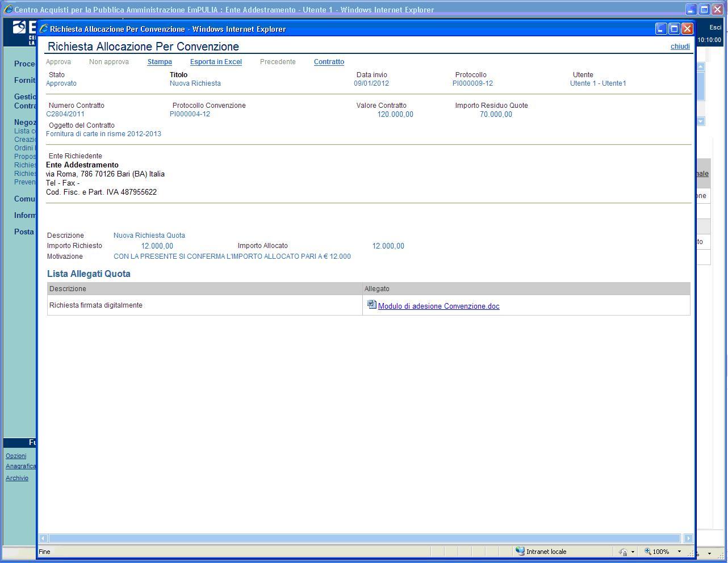
Task: Click the disabled Approva command
Action: pyautogui.click(x=58, y=62)
